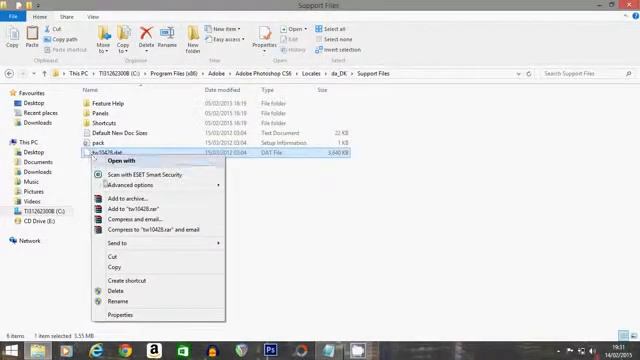
Task: Click the Windows Start button
Action: [11, 351]
